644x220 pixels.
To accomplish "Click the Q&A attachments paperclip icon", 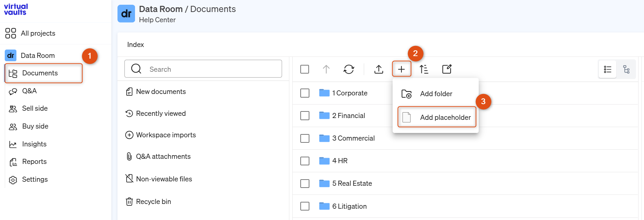I will [x=129, y=157].
